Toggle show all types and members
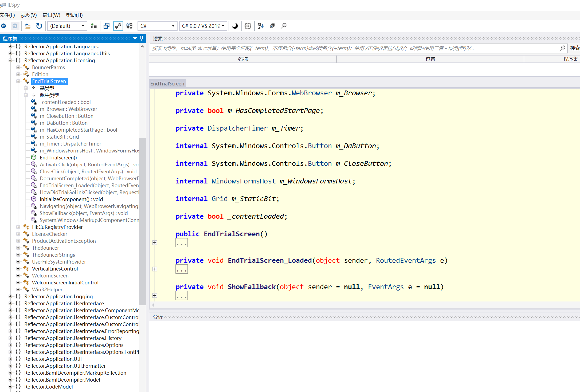This screenshot has height=392, width=580. pos(130,26)
